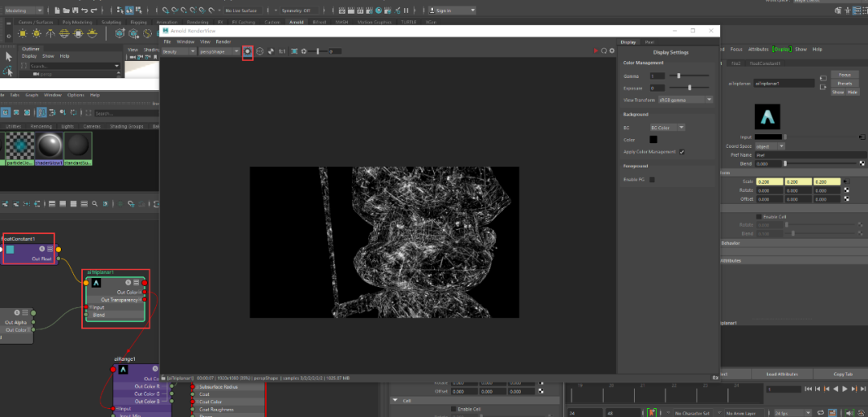Click the 1:1 zoom icon in RenderView
Image resolution: width=868 pixels, height=417 pixels.
tap(282, 51)
